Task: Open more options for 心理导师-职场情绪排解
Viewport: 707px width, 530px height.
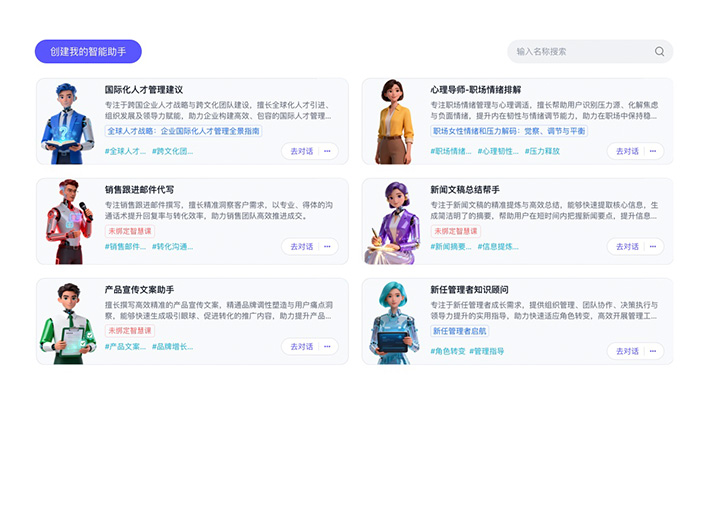Action: point(653,151)
